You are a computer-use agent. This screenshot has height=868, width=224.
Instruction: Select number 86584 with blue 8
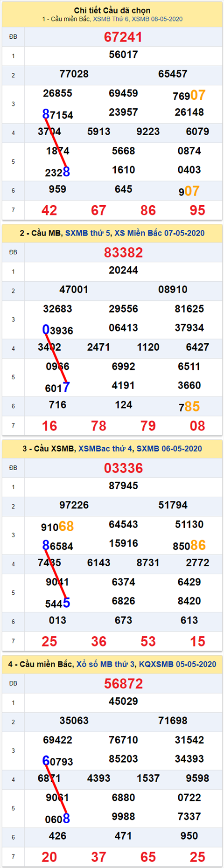tap(57, 546)
